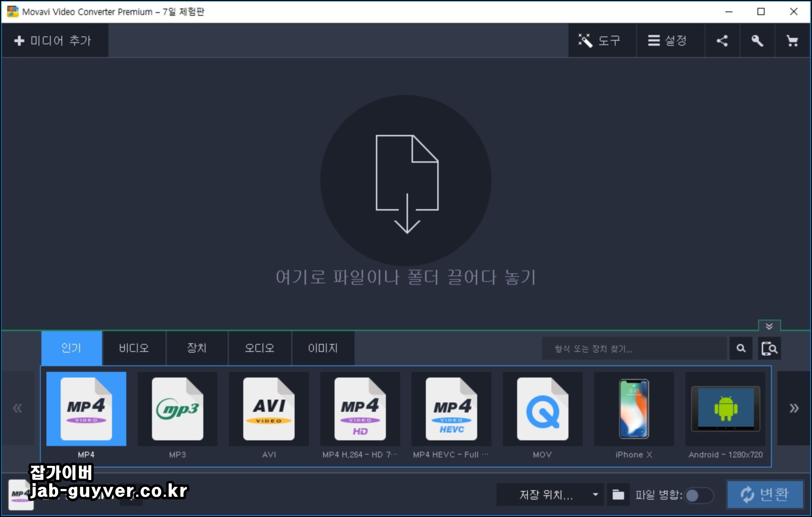Switch to the Video (비디오) tab

point(134,348)
